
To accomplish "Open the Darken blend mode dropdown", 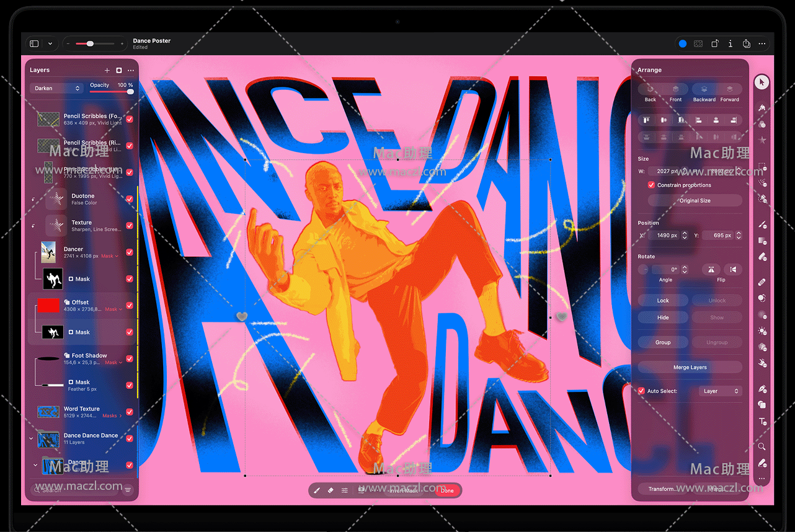I will click(56, 89).
